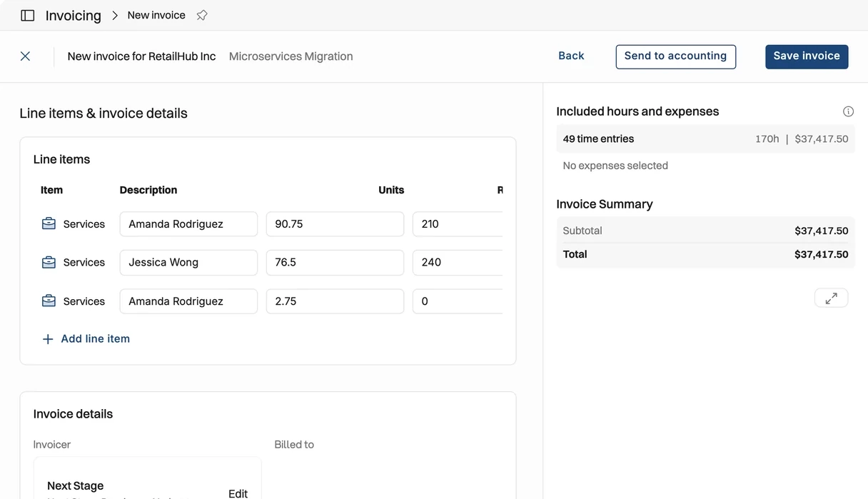This screenshot has width=868, height=499.
Task: Click the breadcrumb chevron after Invoicing
Action: (114, 15)
